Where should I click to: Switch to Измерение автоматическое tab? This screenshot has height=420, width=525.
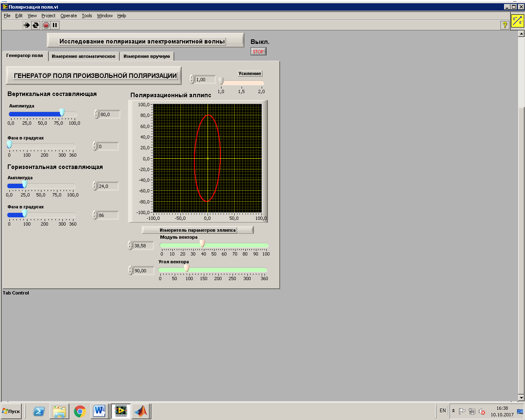click(x=84, y=56)
